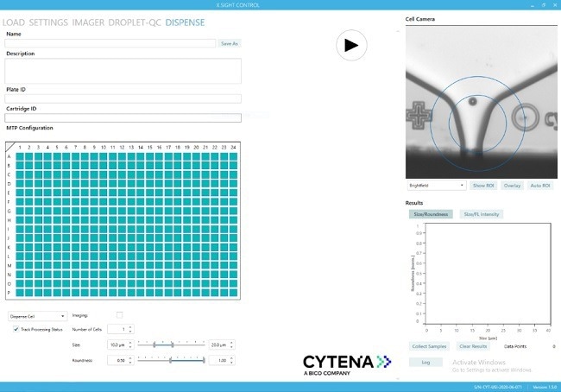Click the select-all corner of the well plate grid
Screen dimensions: 561x392
(x=10, y=147)
